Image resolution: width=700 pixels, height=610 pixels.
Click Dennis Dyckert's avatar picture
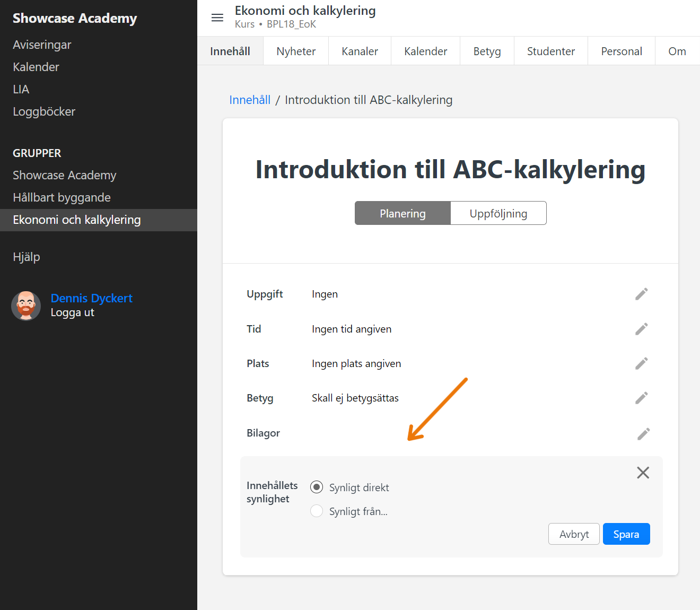click(x=26, y=306)
